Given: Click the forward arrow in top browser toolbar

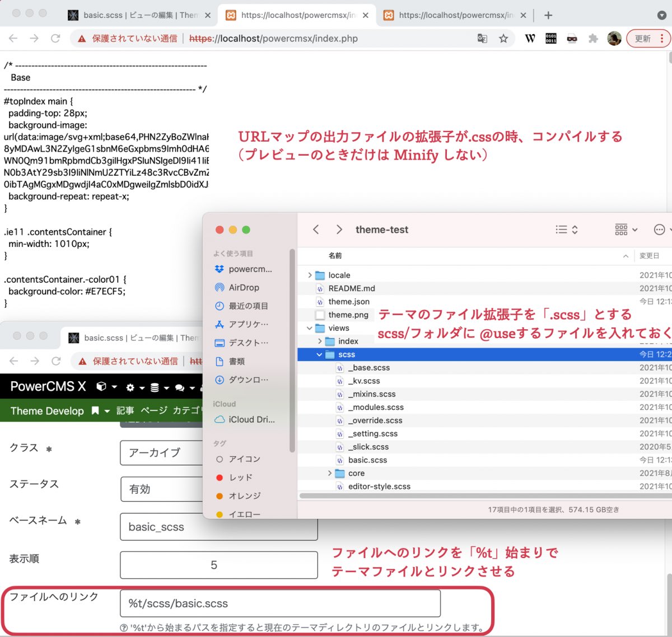Looking at the screenshot, I should tap(34, 38).
